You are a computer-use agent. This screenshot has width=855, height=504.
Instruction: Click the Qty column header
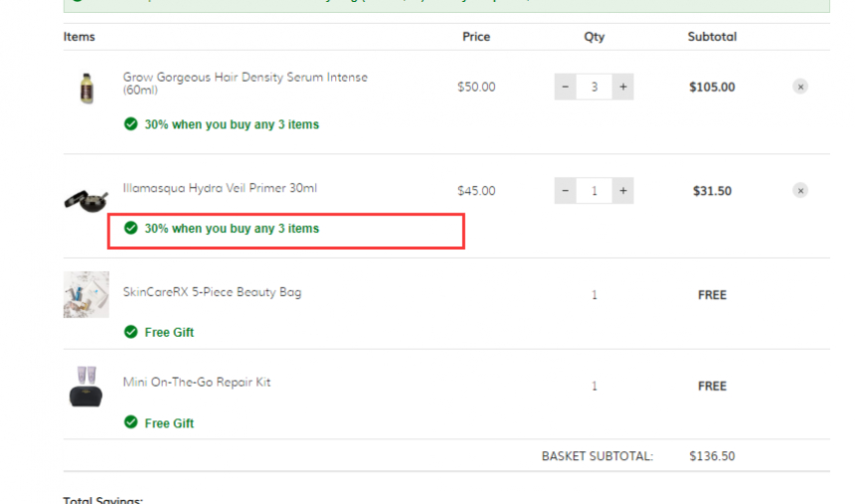[x=594, y=37]
